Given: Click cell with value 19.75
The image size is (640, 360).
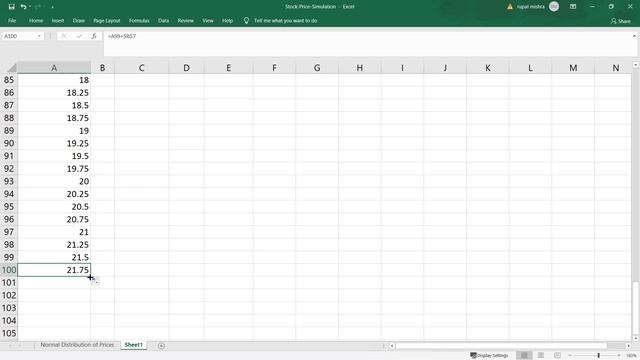Looking at the screenshot, I should (x=54, y=169).
